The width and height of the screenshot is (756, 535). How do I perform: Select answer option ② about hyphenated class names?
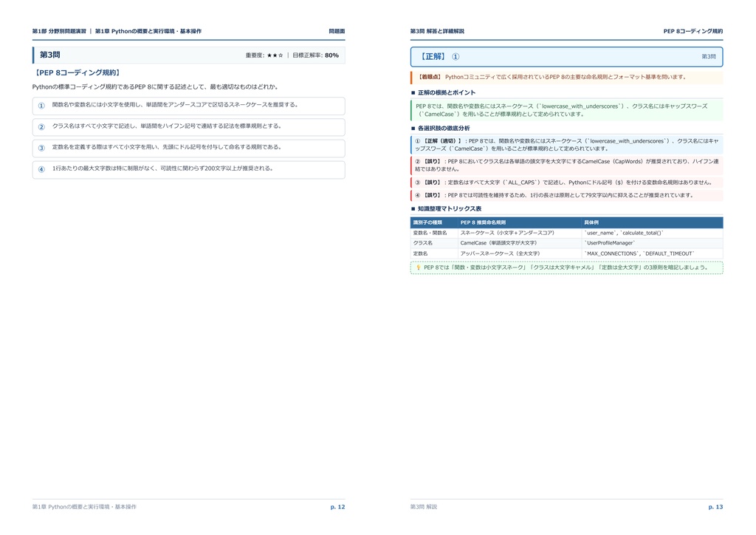tap(188, 127)
